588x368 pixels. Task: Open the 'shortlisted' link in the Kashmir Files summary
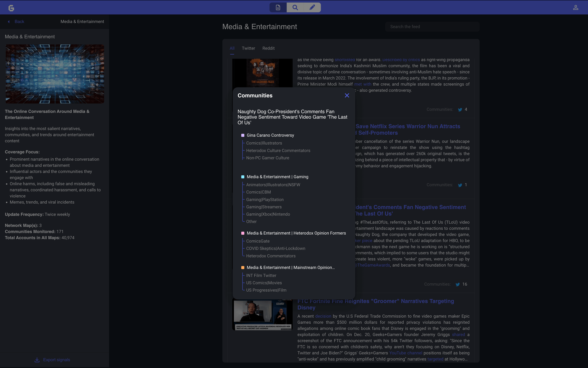[345, 60]
